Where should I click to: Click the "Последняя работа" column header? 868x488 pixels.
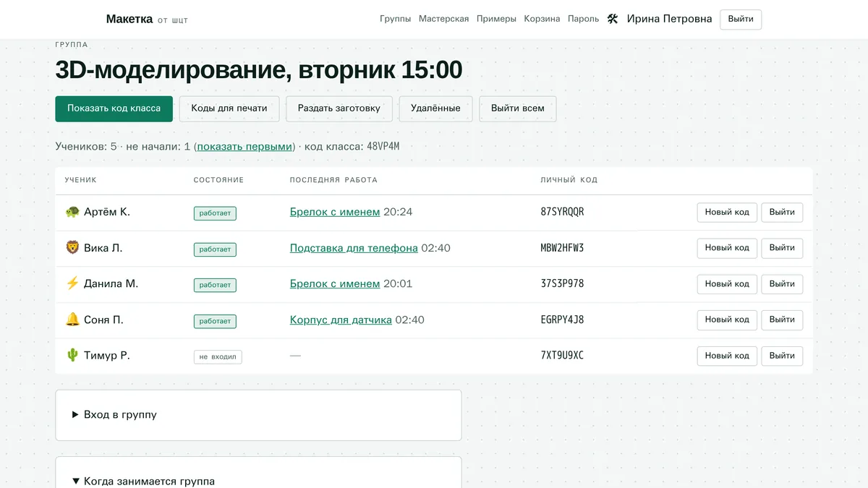(333, 180)
